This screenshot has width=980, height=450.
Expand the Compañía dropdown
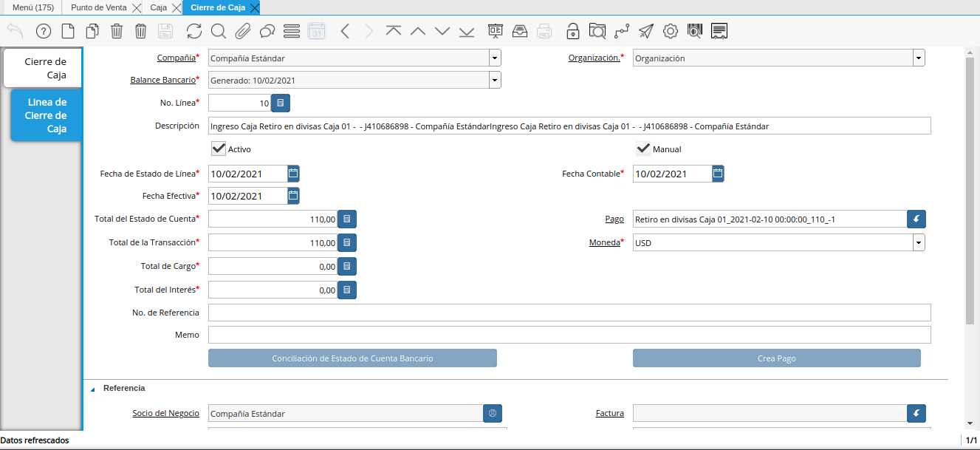coord(495,58)
